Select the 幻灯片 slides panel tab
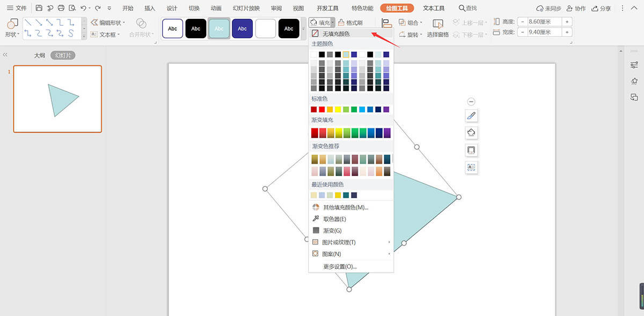 (63, 55)
